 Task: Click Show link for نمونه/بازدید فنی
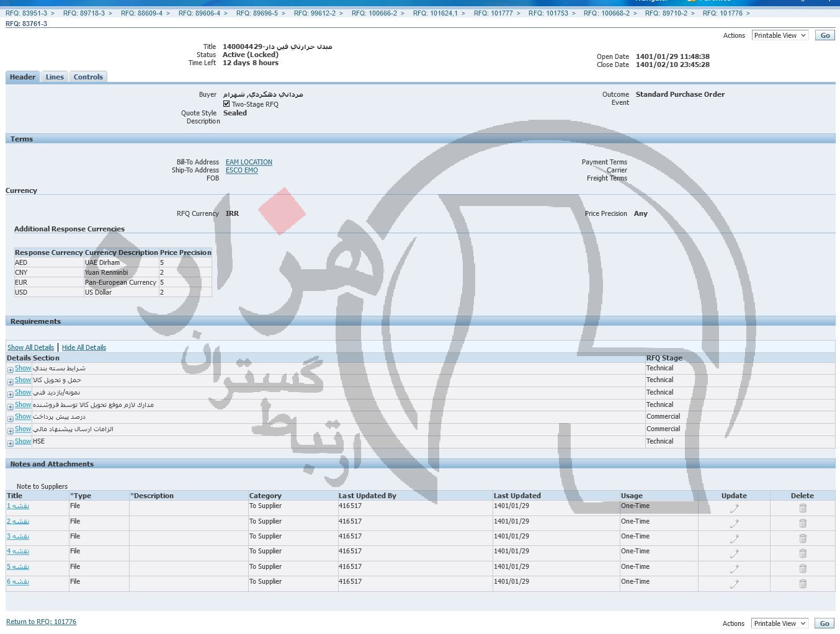coord(23,392)
